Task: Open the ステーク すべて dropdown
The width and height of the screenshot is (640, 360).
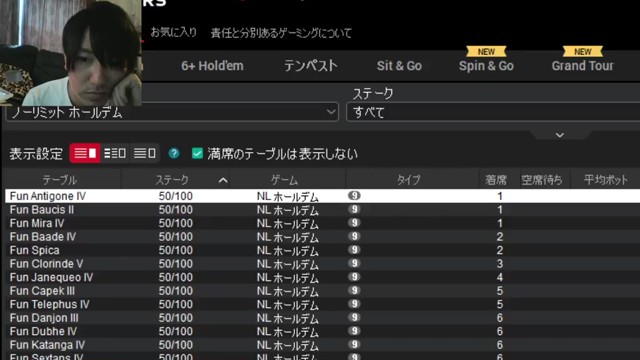Action: [493, 112]
